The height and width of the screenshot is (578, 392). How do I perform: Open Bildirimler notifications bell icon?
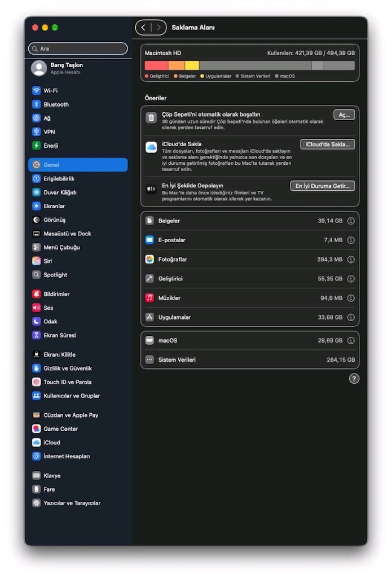(x=36, y=294)
